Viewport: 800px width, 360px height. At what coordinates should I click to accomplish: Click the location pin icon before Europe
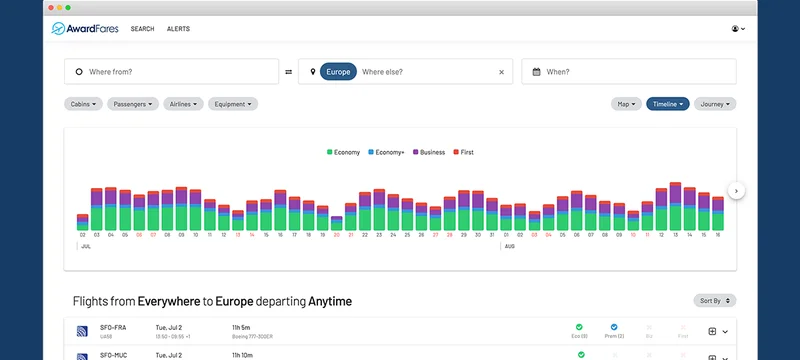click(x=313, y=72)
